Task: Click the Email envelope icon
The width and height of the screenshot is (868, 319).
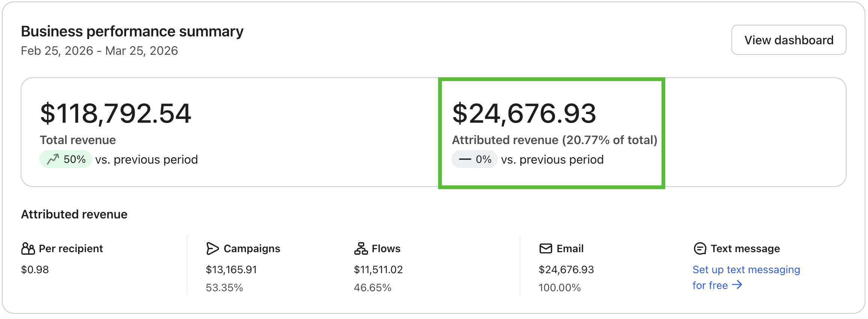Action: tap(546, 248)
